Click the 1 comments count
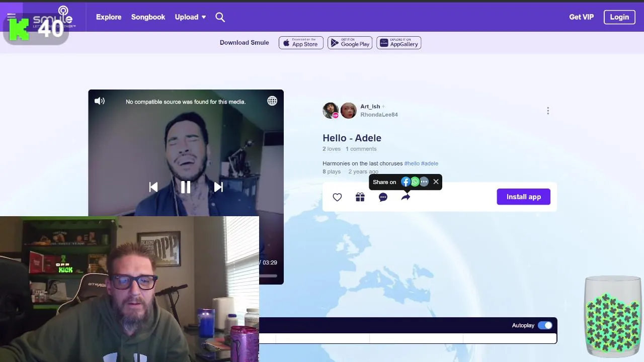Image resolution: width=644 pixels, height=362 pixels. [361, 149]
